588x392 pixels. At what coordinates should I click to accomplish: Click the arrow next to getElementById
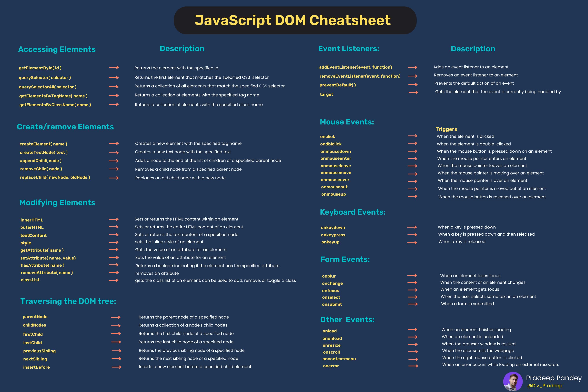coord(114,67)
